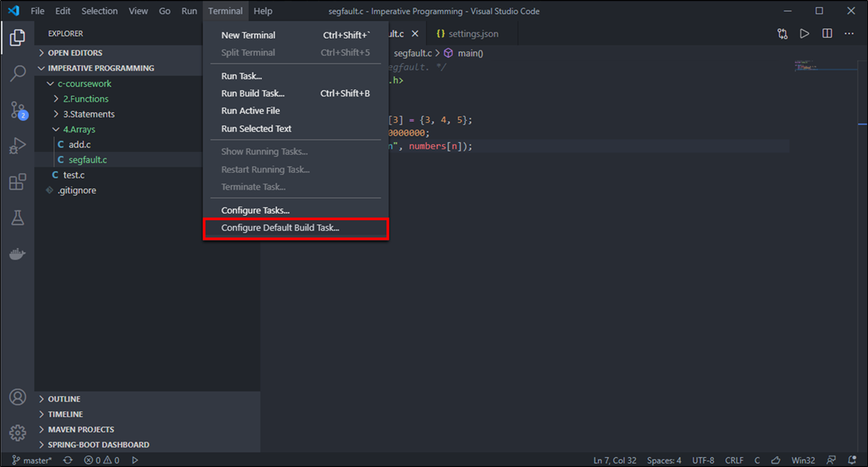Click the Open Changes compare icon
The width and height of the screenshot is (868, 467).
click(x=782, y=33)
